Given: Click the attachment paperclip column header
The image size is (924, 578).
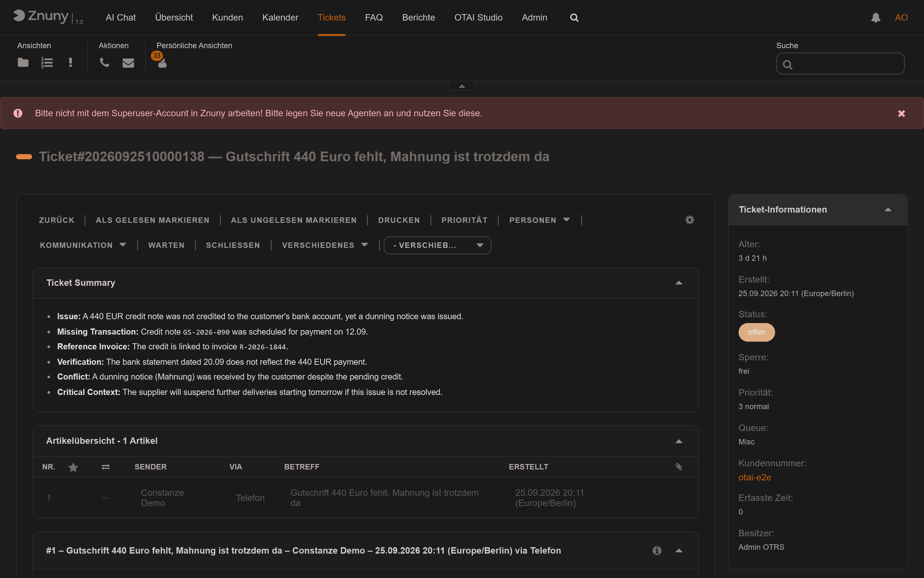Looking at the screenshot, I should (679, 467).
